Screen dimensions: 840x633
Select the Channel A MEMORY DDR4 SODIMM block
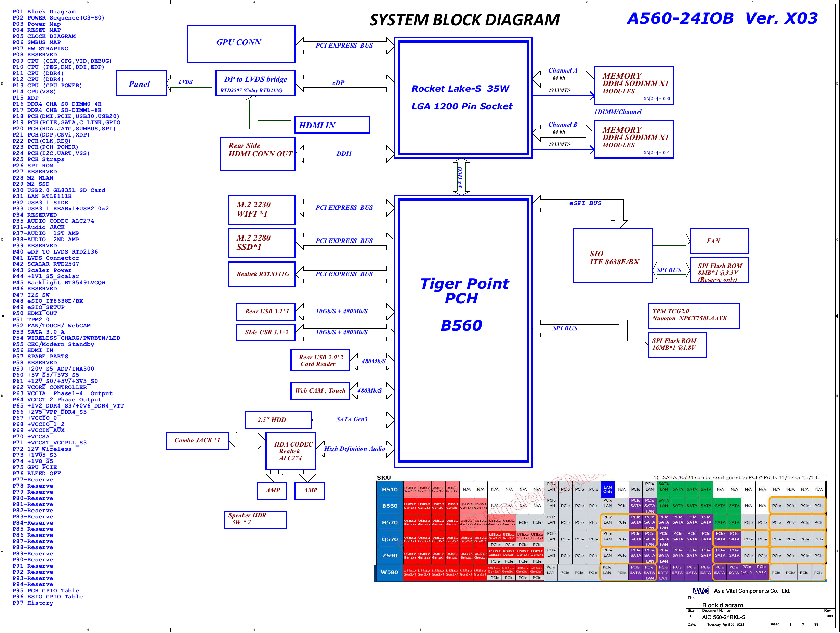(x=634, y=86)
